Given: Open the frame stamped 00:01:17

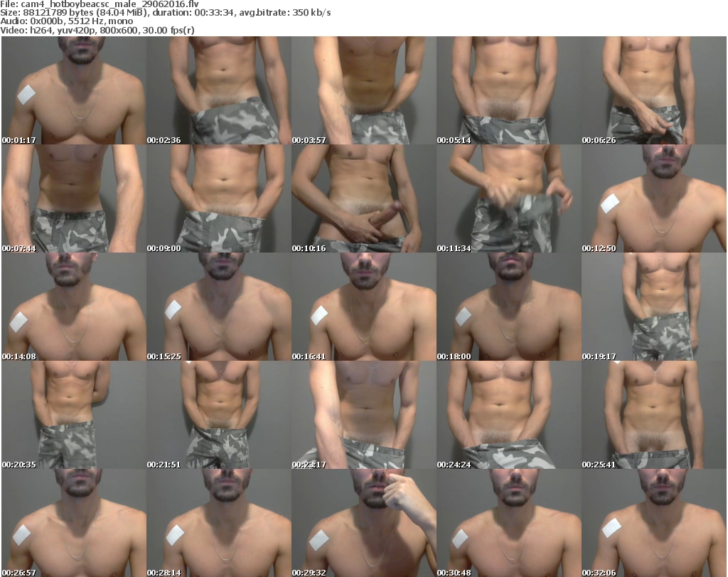Looking at the screenshot, I should (x=74, y=90).
